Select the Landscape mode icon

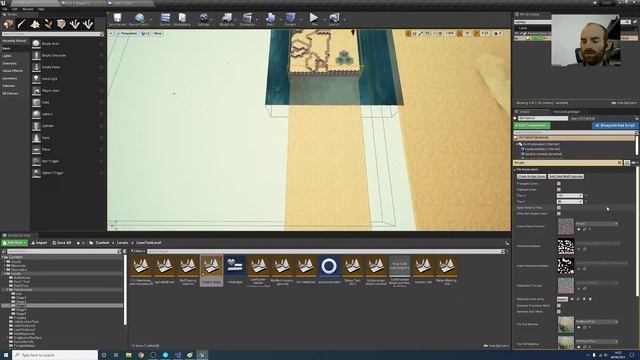tap(35, 24)
